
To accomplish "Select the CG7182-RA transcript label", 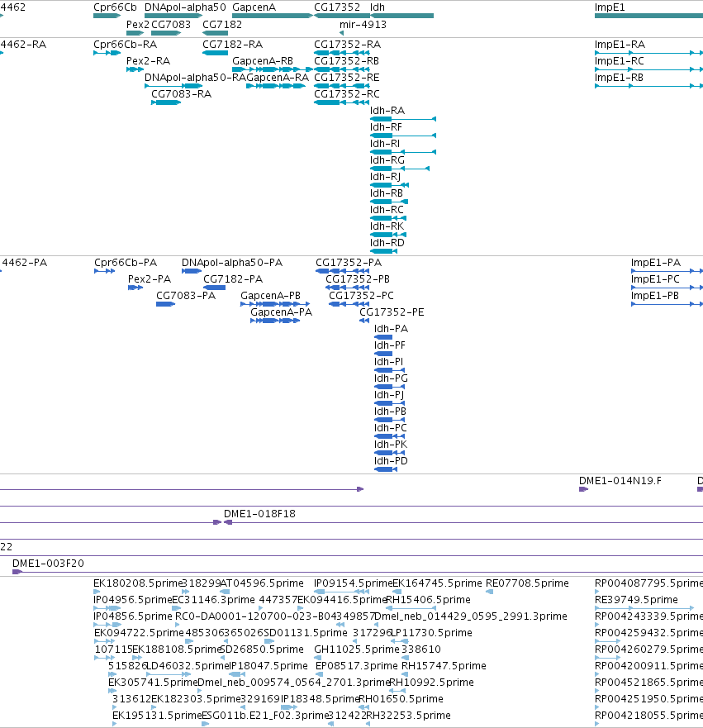I will [x=232, y=45].
